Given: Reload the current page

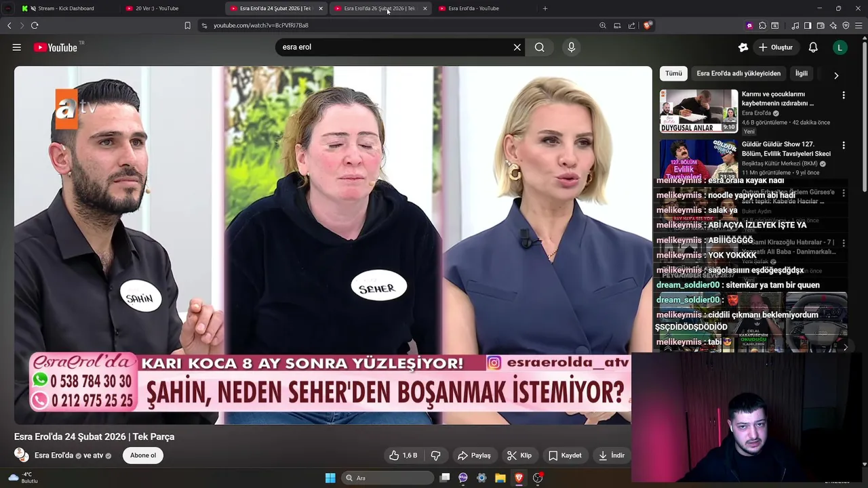Looking at the screenshot, I should [x=35, y=26].
